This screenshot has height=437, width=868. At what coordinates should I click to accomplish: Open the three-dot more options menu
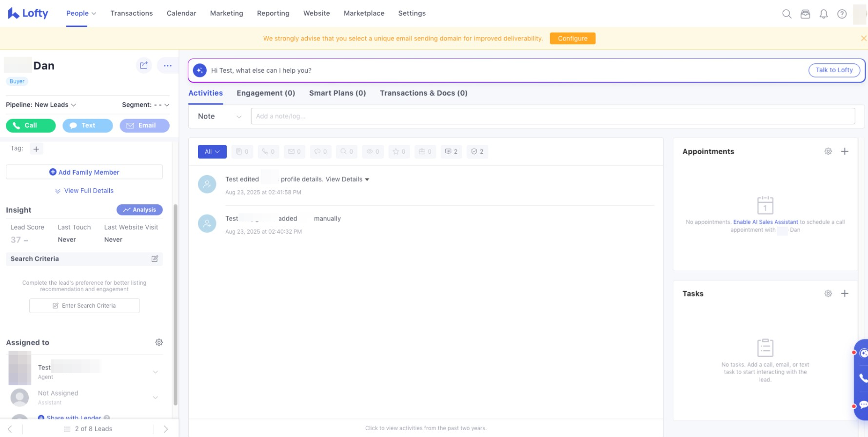click(x=168, y=65)
